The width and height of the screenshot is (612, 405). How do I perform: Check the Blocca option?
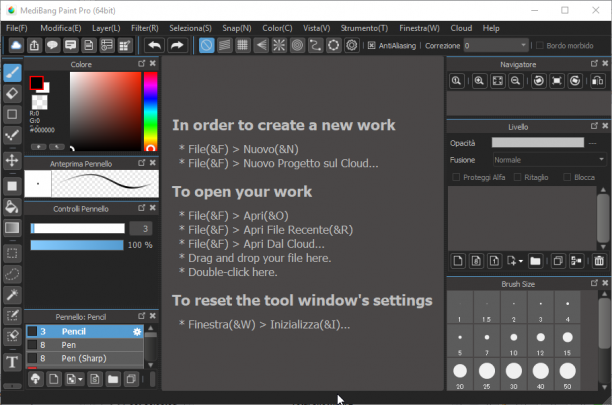pos(567,177)
